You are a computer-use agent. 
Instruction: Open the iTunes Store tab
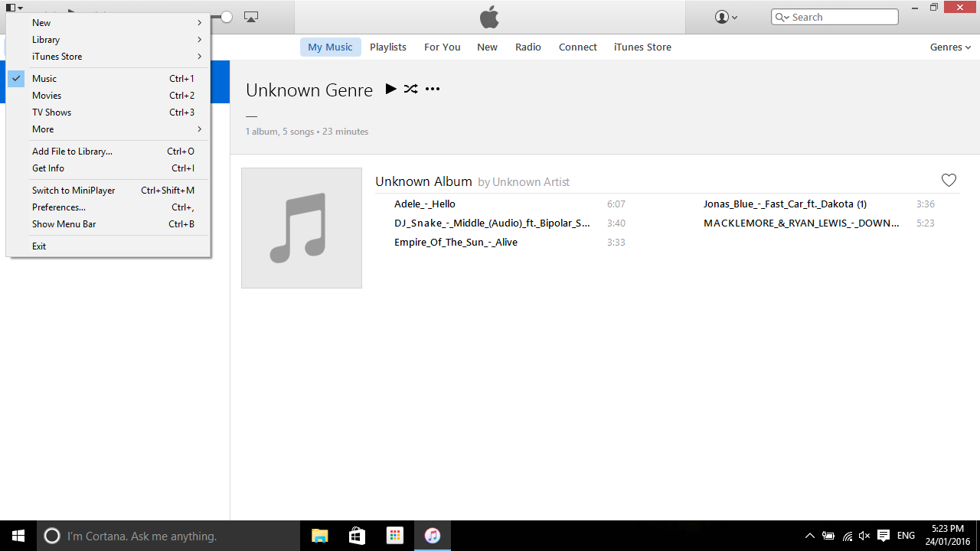tap(642, 47)
